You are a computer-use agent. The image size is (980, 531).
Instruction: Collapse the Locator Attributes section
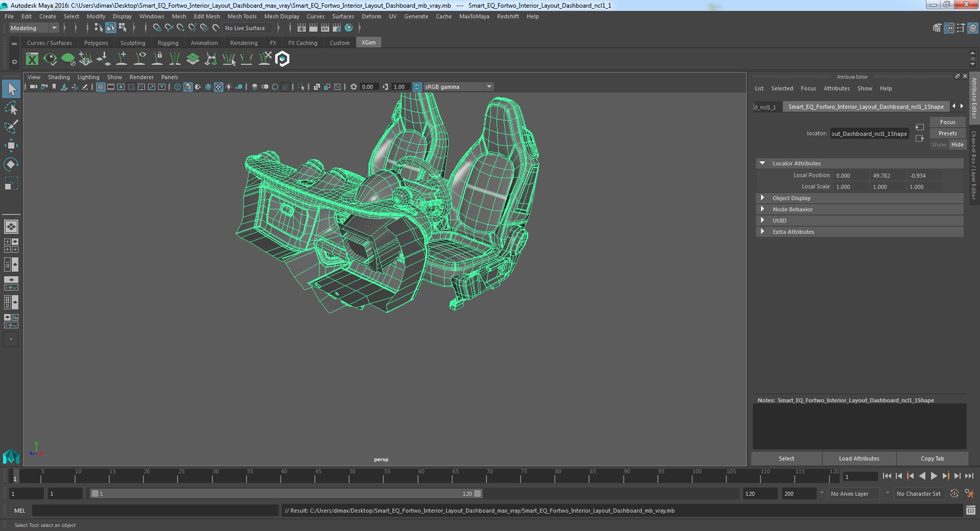762,163
